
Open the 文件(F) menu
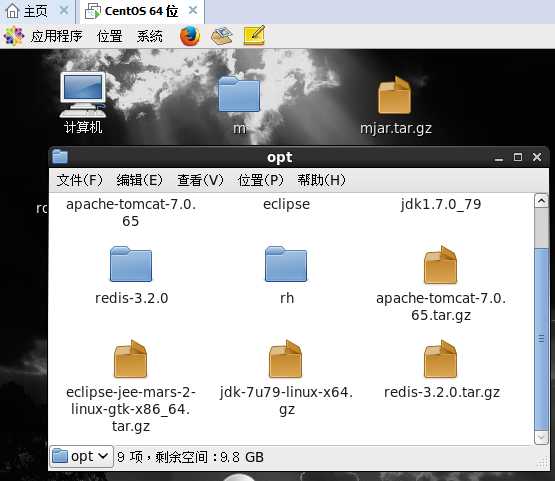pos(79,180)
